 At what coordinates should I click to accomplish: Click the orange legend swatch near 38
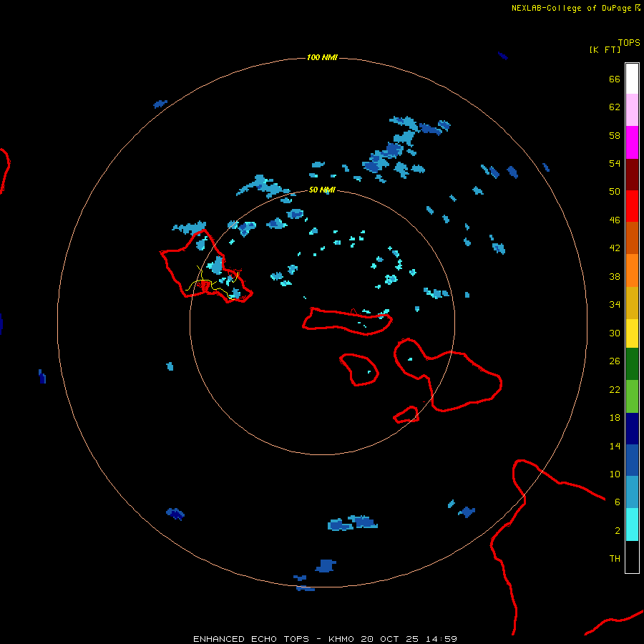tap(632, 270)
